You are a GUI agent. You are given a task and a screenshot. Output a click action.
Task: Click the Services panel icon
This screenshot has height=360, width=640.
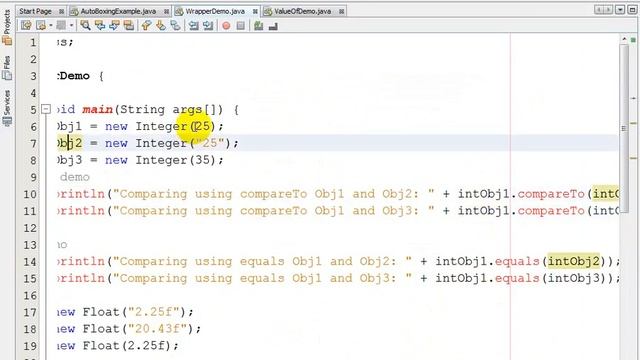click(7, 121)
